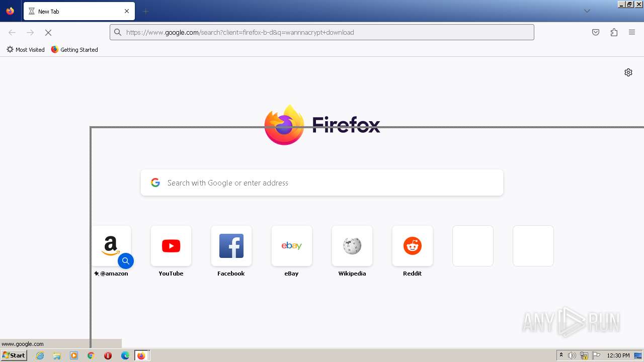Open the Reddit shortcut tile
The image size is (644, 362).
[413, 246]
